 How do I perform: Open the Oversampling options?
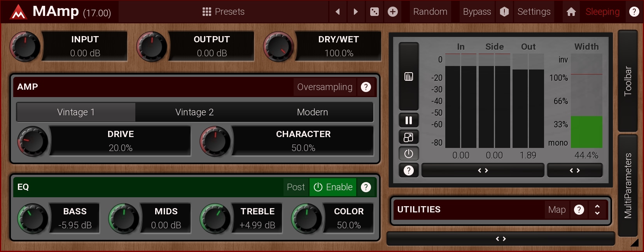pyautogui.click(x=325, y=87)
